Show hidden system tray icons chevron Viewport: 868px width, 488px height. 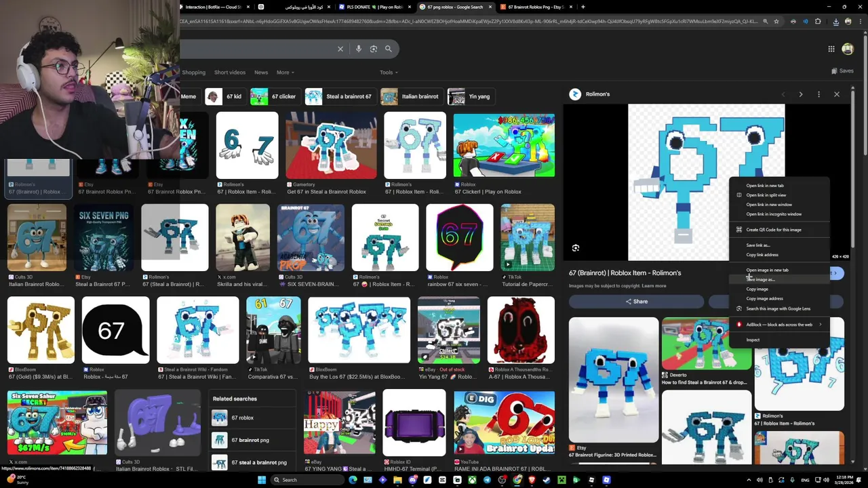click(x=749, y=480)
